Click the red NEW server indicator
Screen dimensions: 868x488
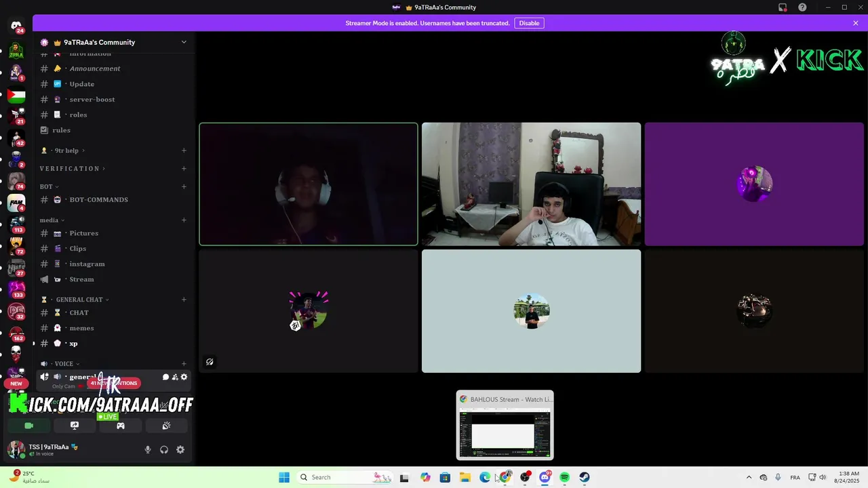pyautogui.click(x=16, y=384)
